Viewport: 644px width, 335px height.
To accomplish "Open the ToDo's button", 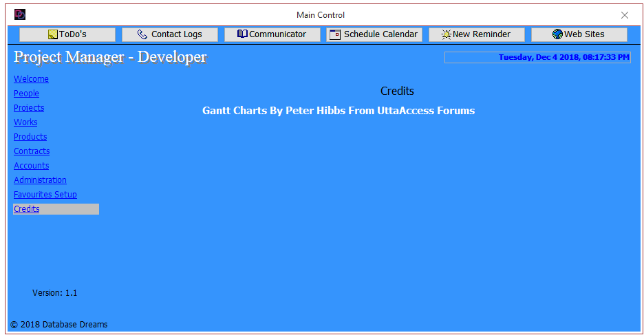I will coord(67,34).
